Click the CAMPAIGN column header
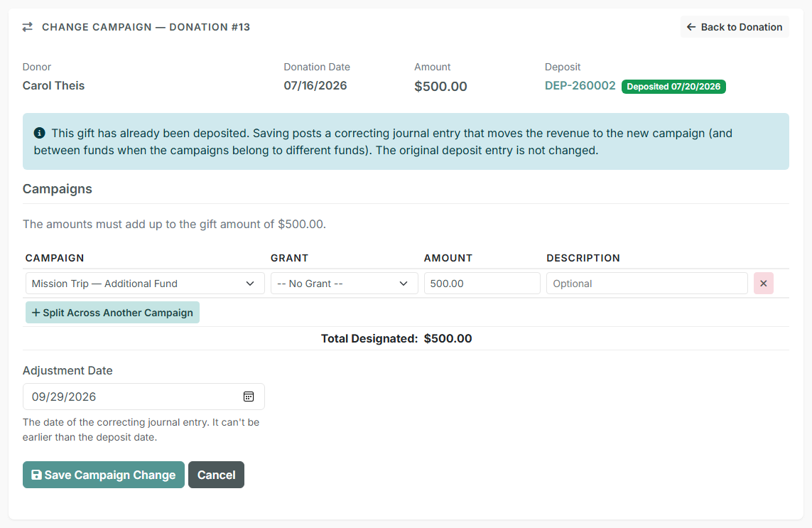This screenshot has width=812, height=528. [55, 258]
